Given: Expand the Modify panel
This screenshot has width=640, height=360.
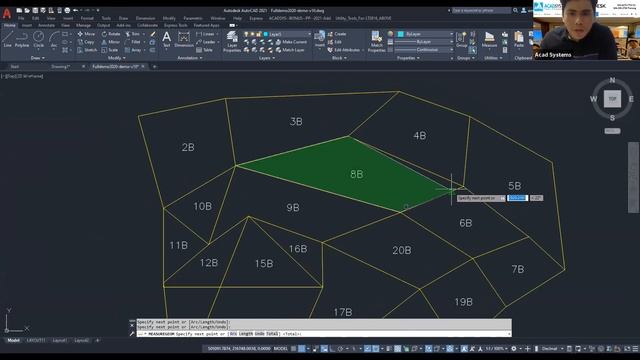Looking at the screenshot, I should pos(117,58).
